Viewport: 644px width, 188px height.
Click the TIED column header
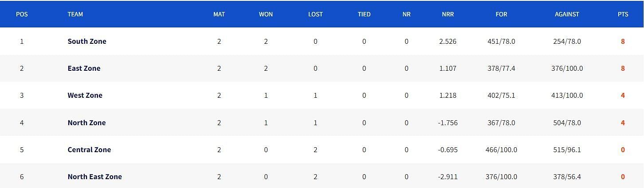[x=364, y=14]
